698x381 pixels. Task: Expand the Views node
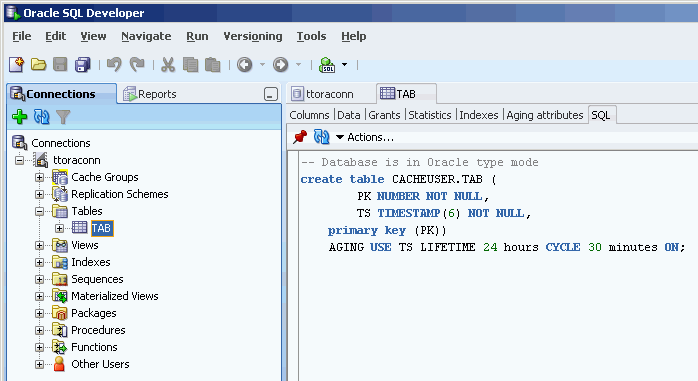[x=39, y=246]
